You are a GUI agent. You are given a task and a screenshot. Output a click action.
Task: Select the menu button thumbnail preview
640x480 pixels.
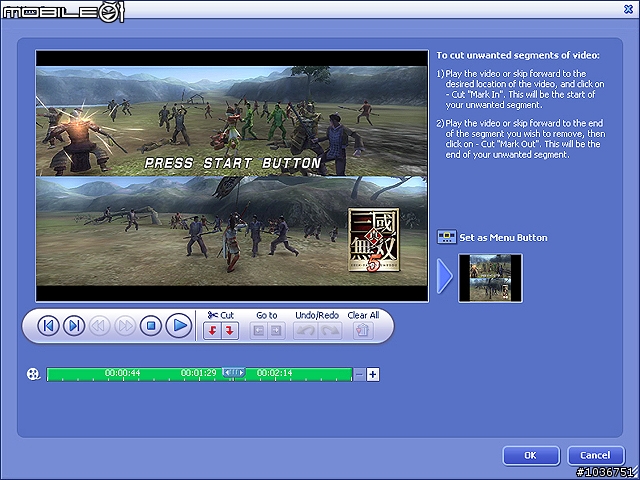pos(490,278)
